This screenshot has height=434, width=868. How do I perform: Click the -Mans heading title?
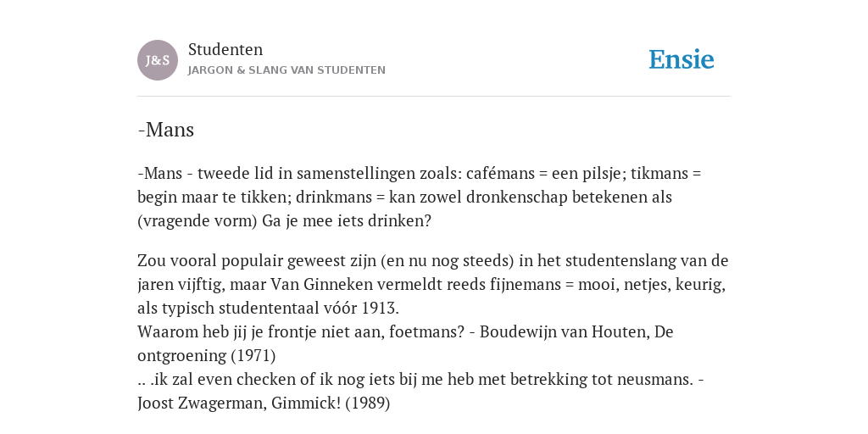point(165,130)
